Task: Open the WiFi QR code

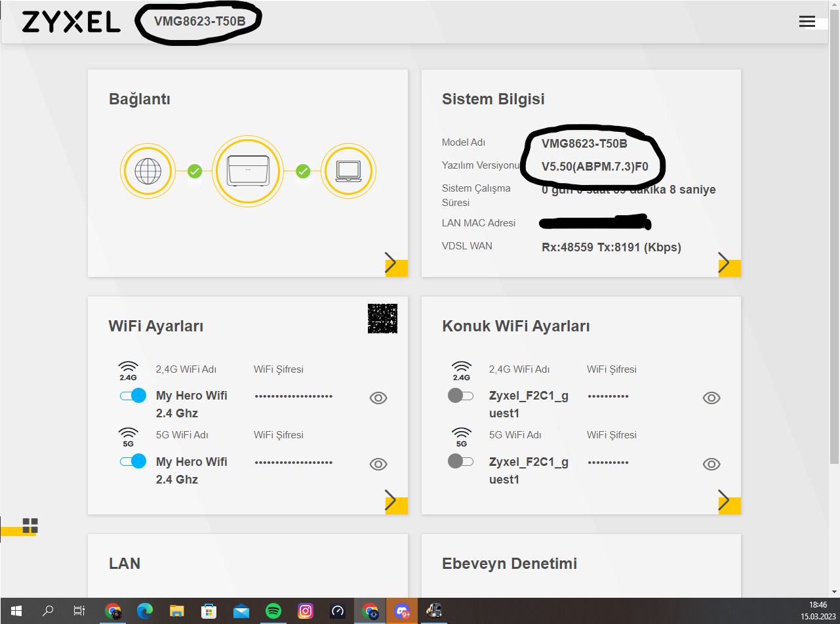Action: (382, 318)
